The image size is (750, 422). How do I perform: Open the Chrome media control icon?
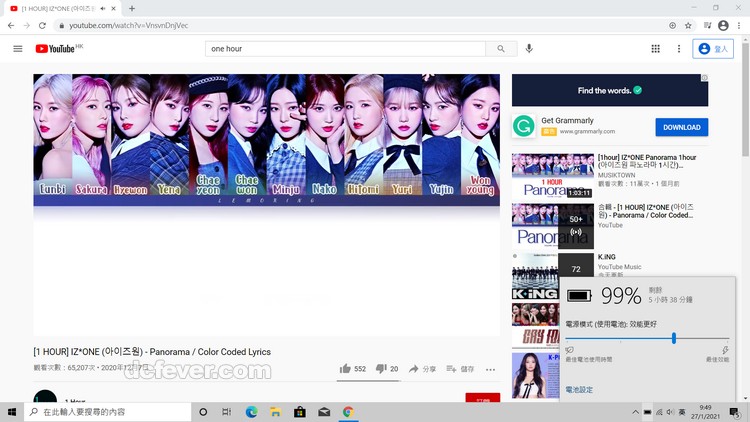[707, 25]
